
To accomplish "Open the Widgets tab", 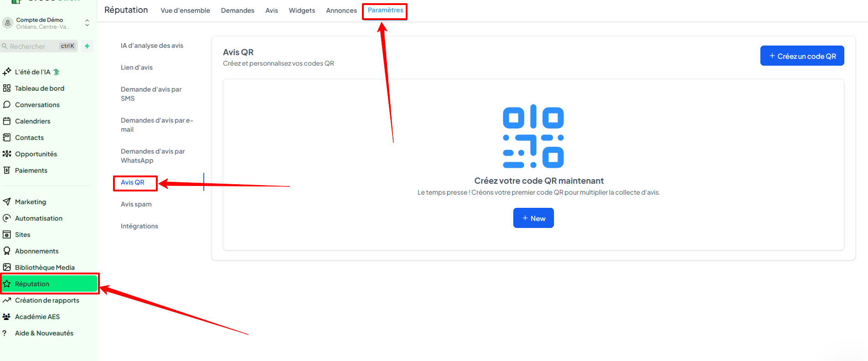I will 302,10.
